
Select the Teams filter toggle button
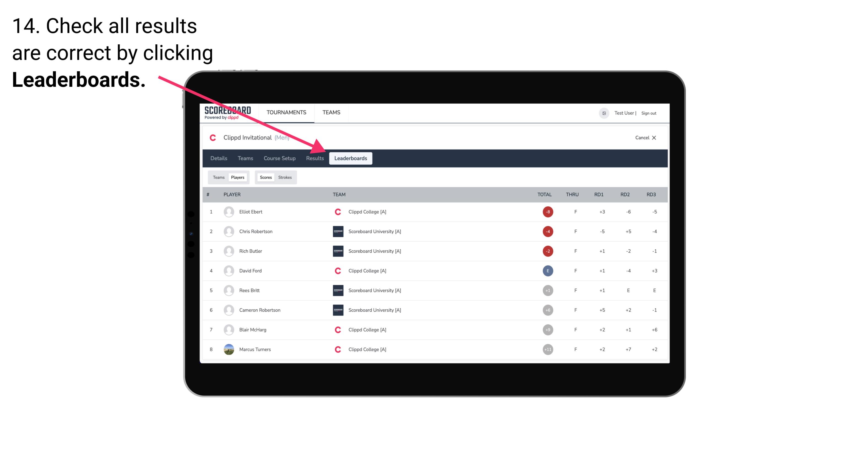[218, 177]
